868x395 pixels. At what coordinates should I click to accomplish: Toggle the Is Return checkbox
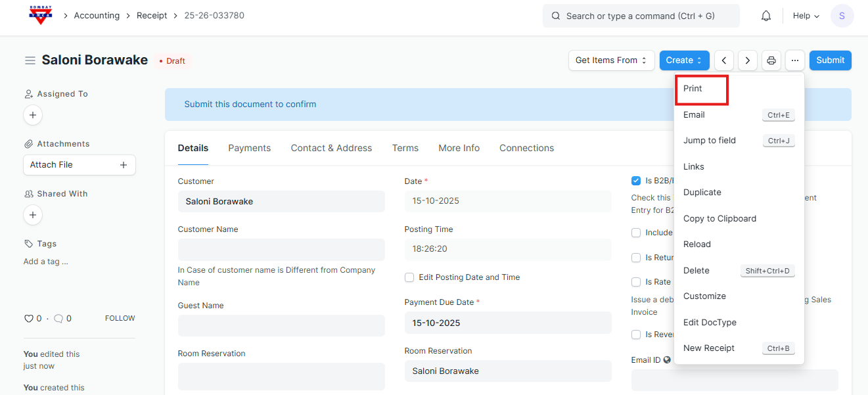click(x=636, y=258)
